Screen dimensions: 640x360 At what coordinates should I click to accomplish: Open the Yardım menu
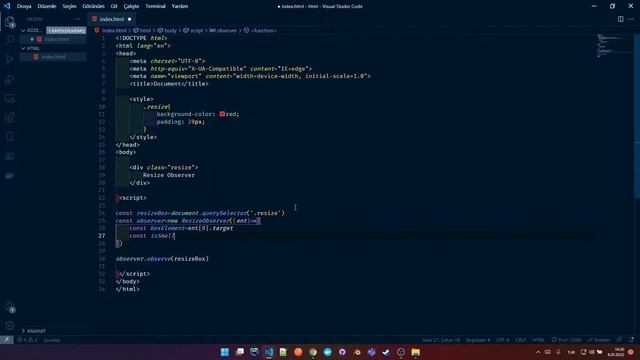click(x=180, y=6)
